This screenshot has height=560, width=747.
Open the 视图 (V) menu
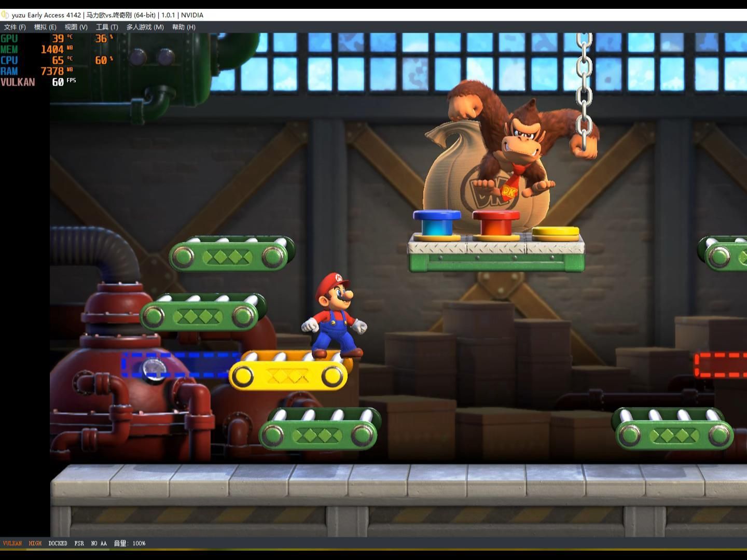tap(76, 27)
